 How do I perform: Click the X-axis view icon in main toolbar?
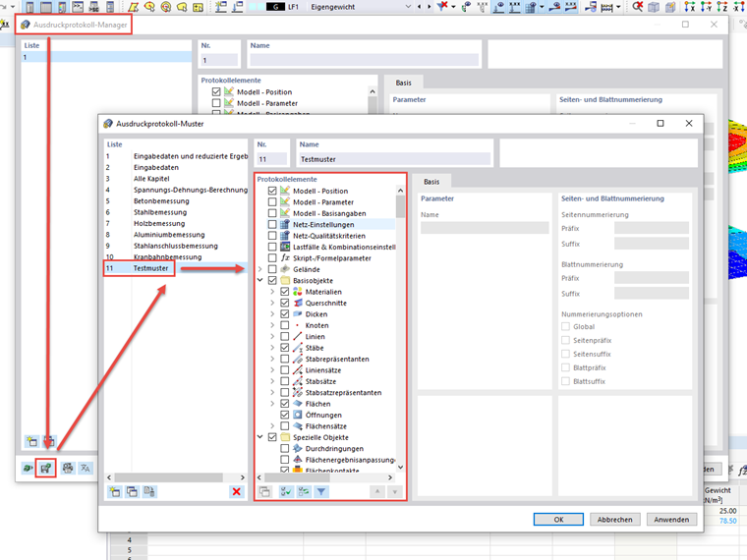click(689, 7)
